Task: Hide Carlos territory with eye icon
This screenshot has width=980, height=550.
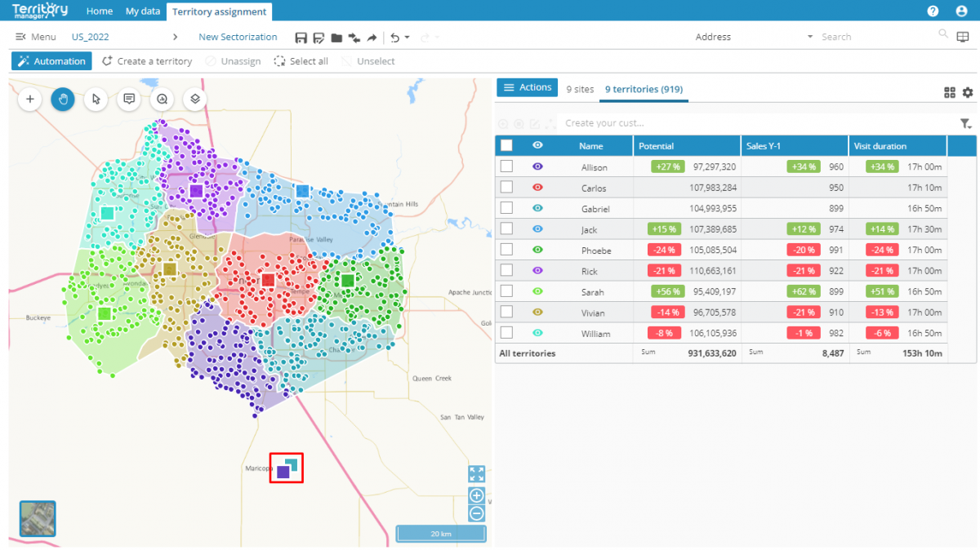Action: coord(537,188)
